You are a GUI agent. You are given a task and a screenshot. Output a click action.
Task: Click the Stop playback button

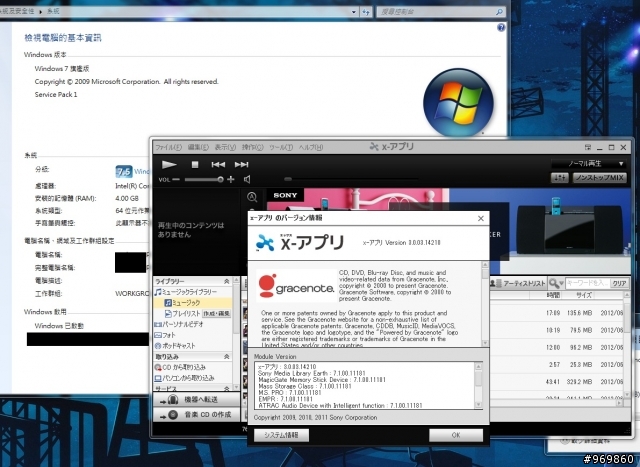pyautogui.click(x=195, y=165)
